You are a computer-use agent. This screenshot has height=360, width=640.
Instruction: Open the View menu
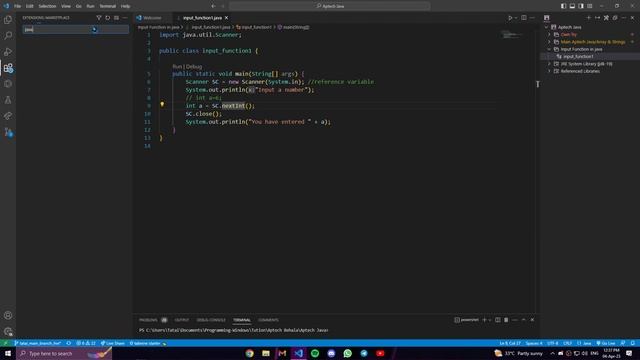[x=66, y=6]
